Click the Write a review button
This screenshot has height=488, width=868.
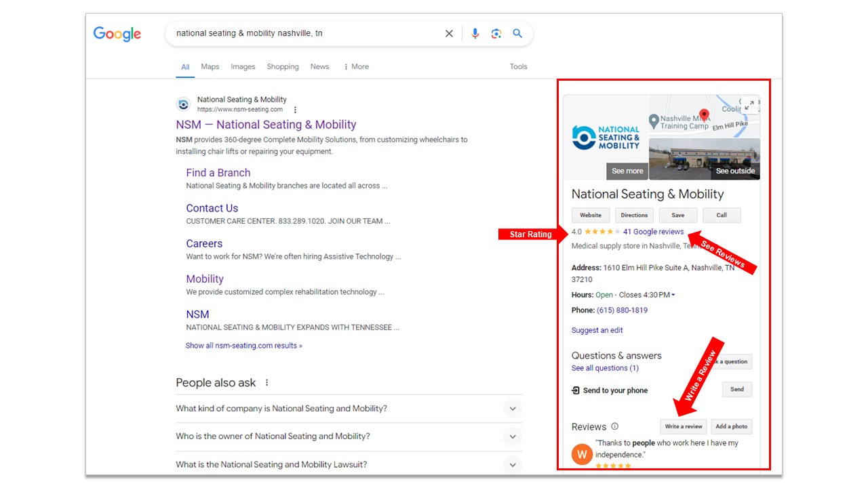(684, 427)
